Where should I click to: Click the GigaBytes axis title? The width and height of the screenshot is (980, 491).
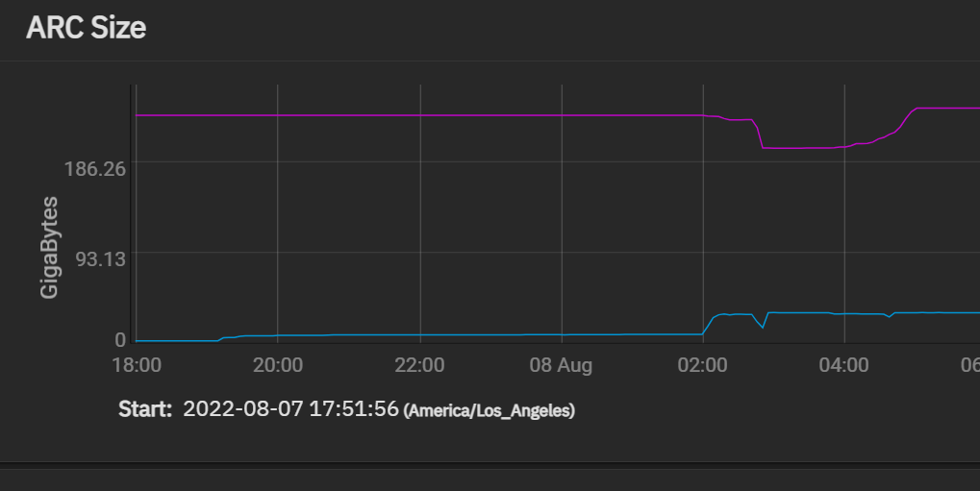point(49,247)
